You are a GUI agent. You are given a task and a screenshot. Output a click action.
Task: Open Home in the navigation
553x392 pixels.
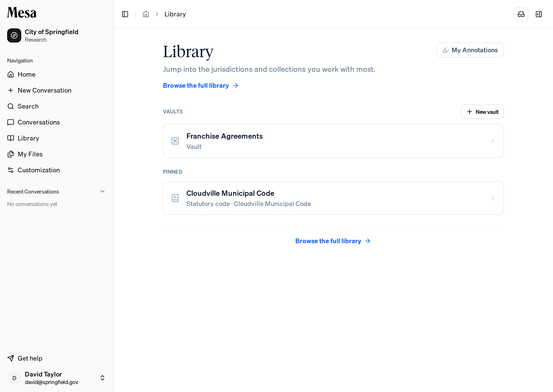tap(57, 74)
